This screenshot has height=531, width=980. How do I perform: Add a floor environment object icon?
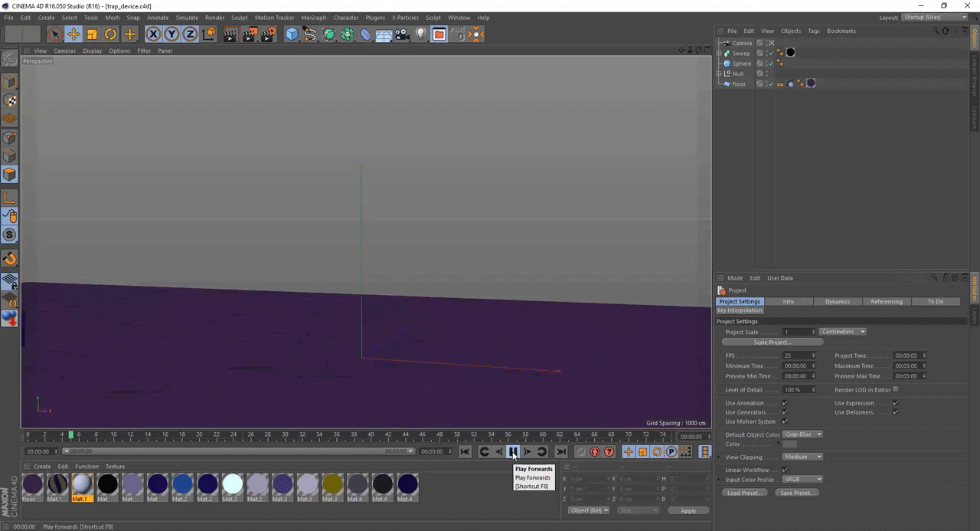[384, 34]
